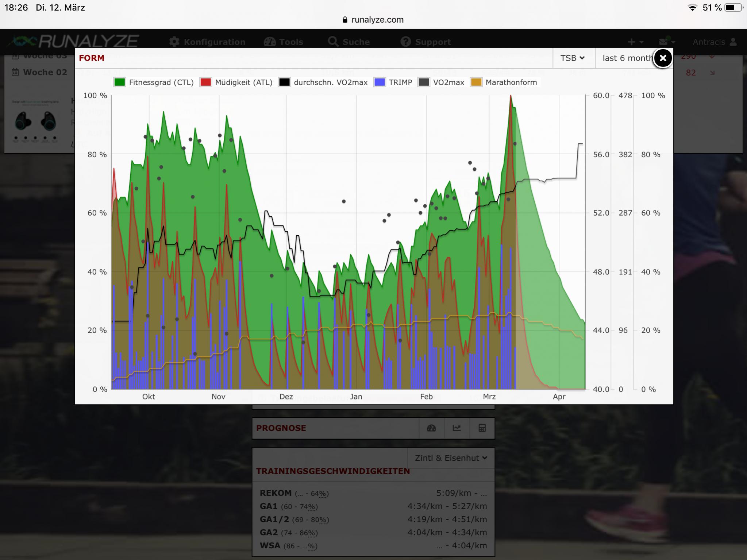The image size is (747, 560).
Task: Toggle Müdigkeit (ATL) series in legend
Action: (x=243, y=82)
